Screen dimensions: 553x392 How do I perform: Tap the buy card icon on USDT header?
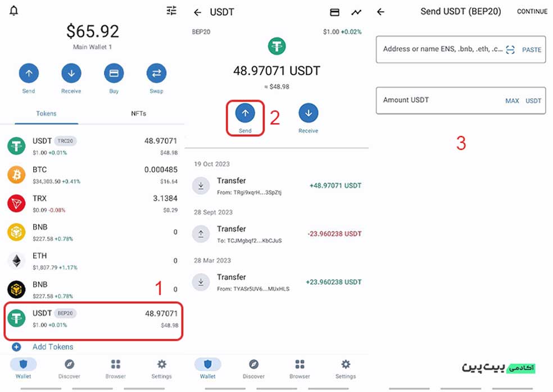coord(335,12)
